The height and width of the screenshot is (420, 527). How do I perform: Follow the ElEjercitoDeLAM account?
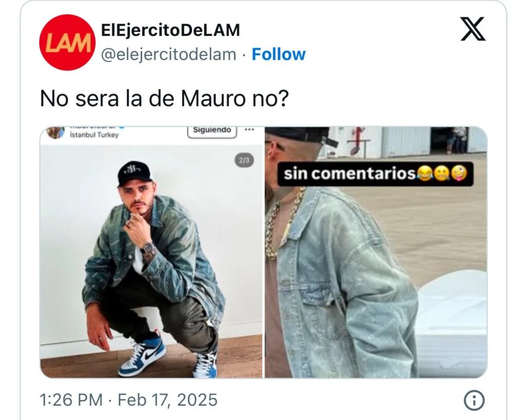coord(278,55)
